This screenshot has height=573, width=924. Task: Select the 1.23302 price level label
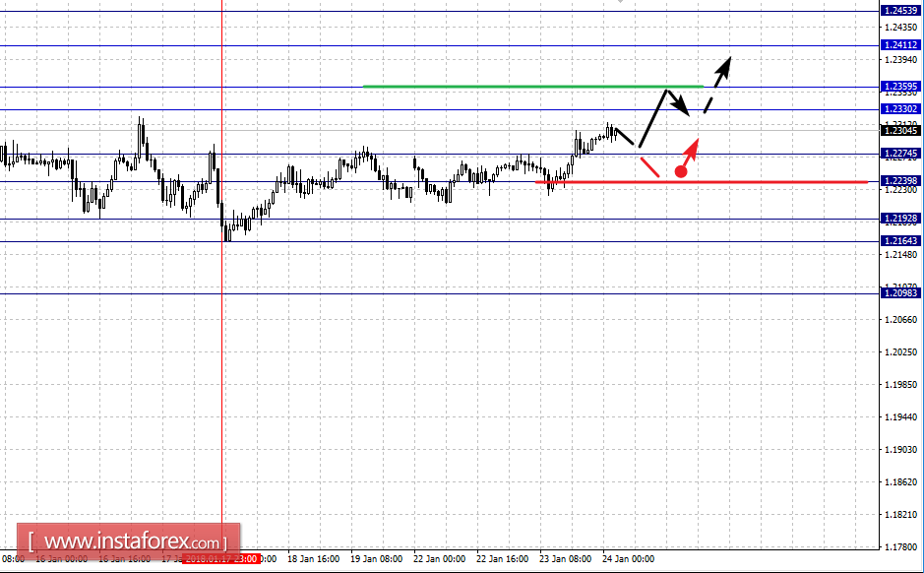click(x=900, y=109)
